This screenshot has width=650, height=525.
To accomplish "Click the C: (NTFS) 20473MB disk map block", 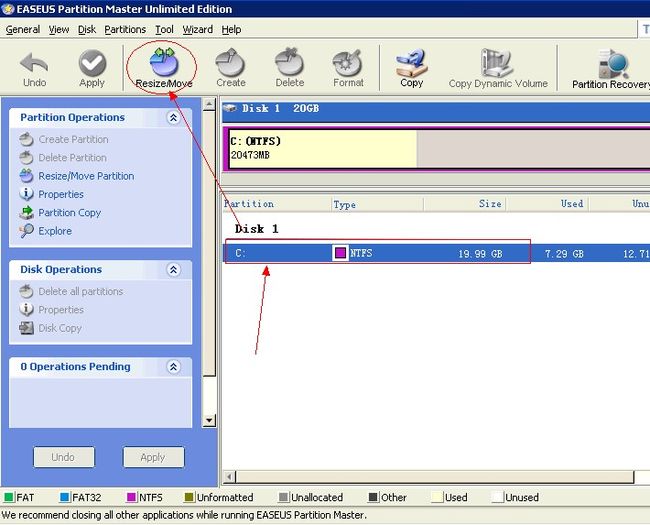I will point(439,149).
